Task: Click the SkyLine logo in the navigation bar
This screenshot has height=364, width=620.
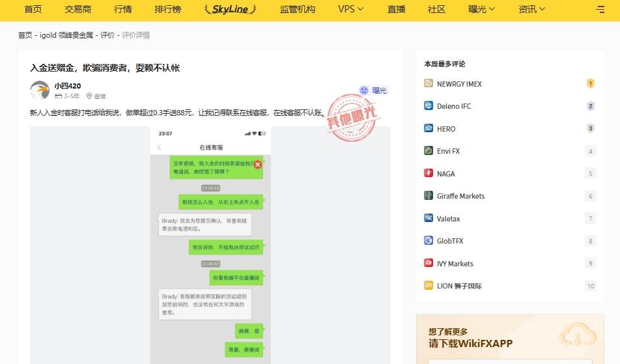Action: point(230,9)
